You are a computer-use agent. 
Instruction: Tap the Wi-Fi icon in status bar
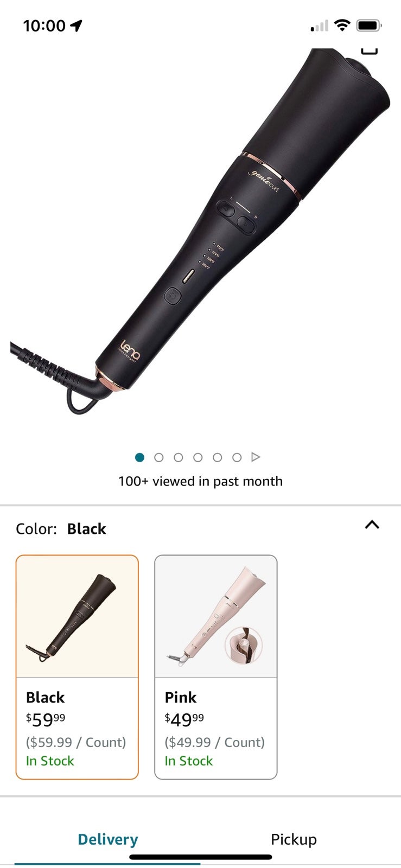(x=342, y=25)
